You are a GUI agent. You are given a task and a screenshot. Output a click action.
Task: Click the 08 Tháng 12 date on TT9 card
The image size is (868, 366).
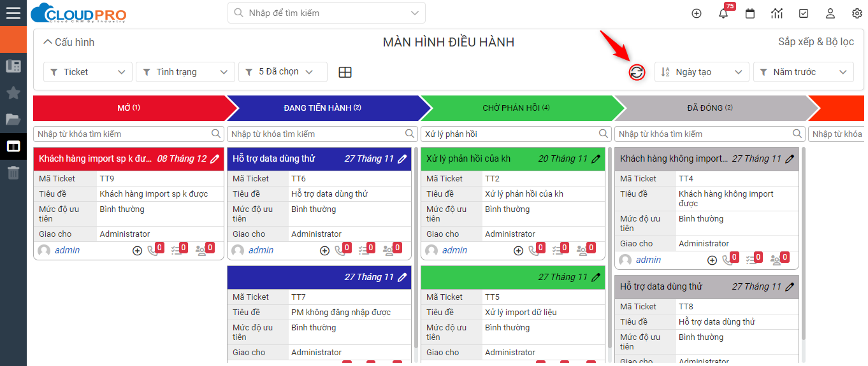click(x=182, y=158)
